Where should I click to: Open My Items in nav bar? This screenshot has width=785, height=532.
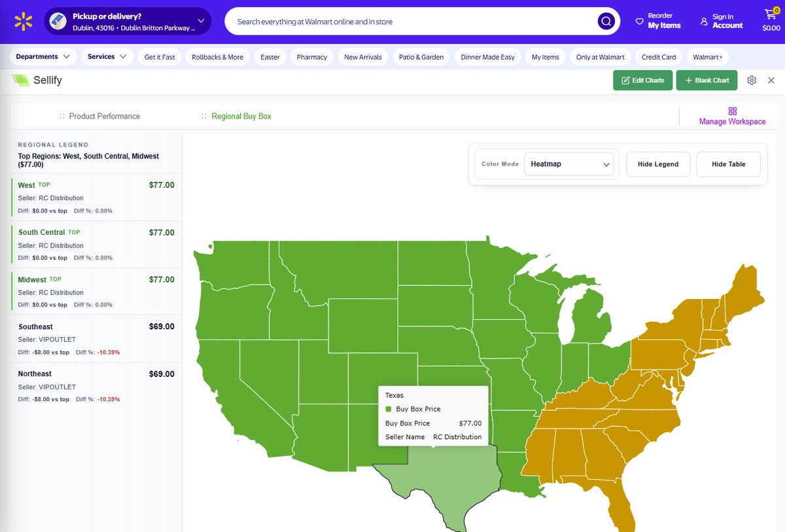coord(546,57)
